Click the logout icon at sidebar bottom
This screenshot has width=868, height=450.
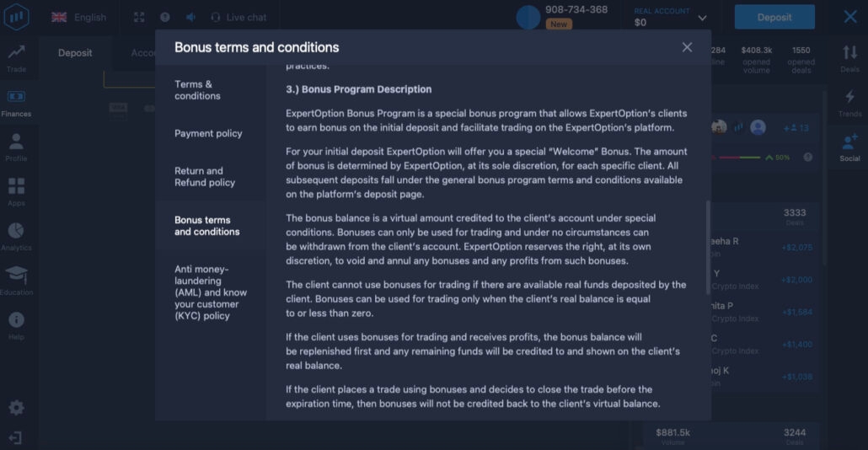pyautogui.click(x=14, y=438)
